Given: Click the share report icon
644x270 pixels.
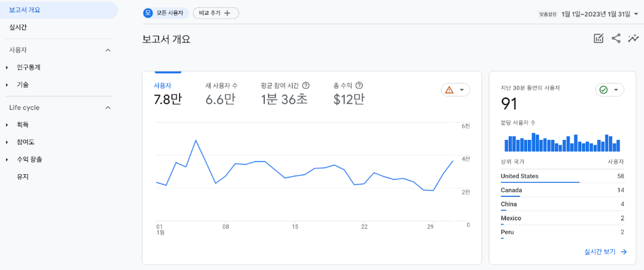Looking at the screenshot, I should pos(616,39).
